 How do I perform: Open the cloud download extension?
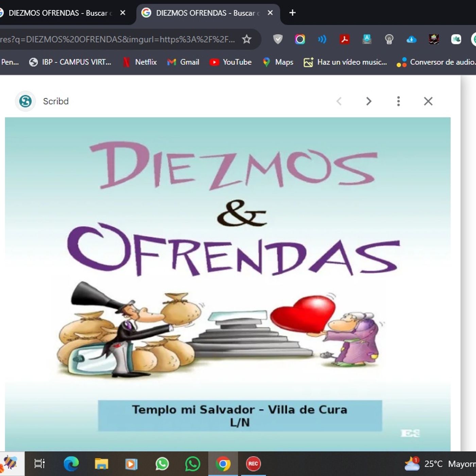coord(411,39)
